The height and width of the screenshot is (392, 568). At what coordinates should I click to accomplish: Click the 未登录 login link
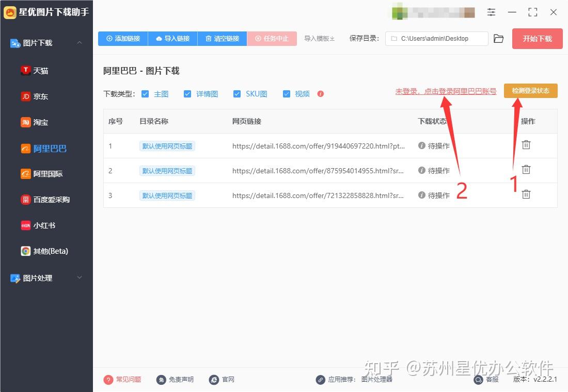click(446, 91)
